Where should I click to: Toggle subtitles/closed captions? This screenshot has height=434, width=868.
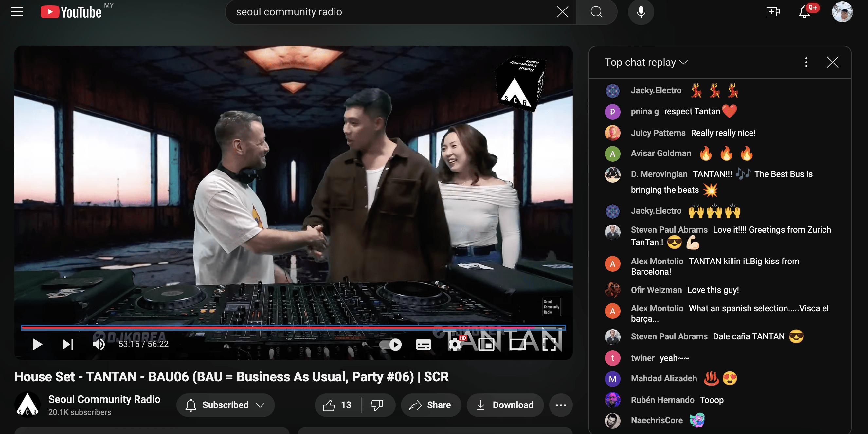tap(423, 344)
